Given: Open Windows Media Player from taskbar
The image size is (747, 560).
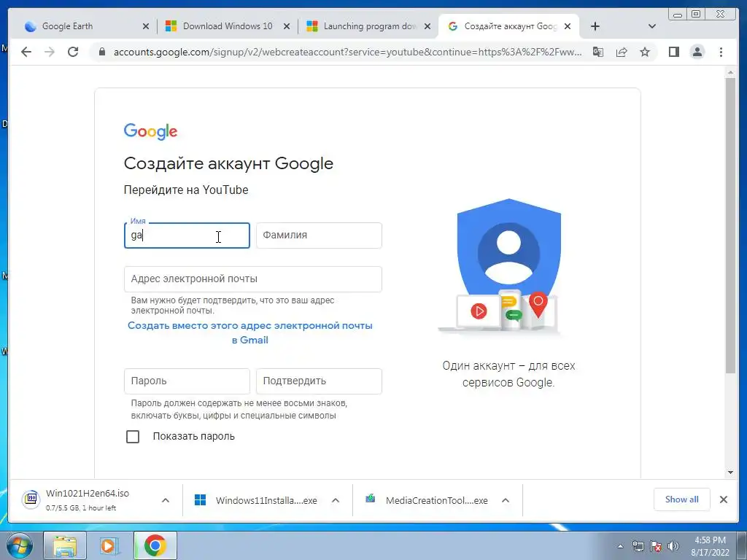Looking at the screenshot, I should (109, 545).
